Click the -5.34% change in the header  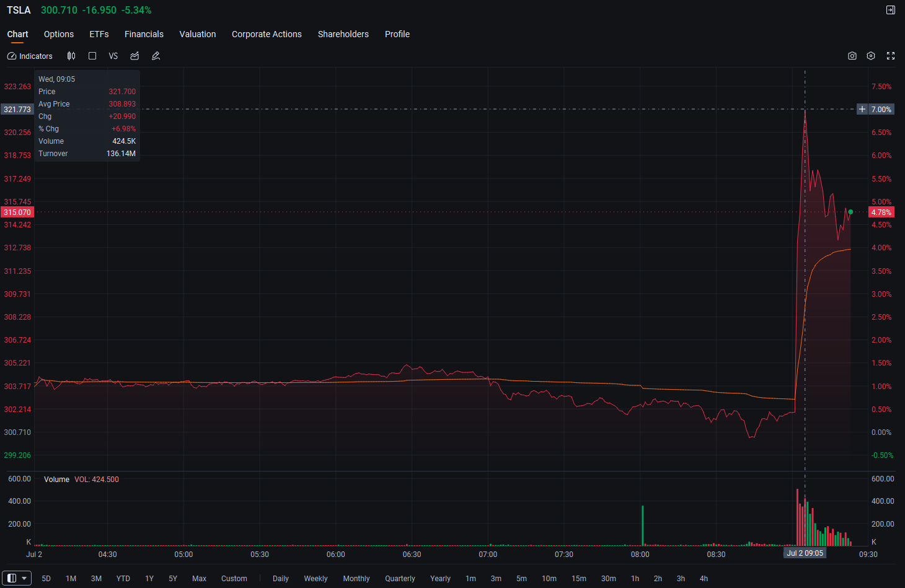pos(136,10)
